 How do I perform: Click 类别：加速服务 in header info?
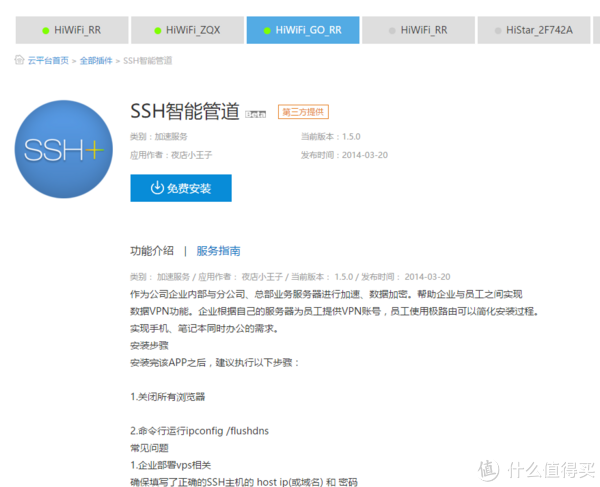159,137
